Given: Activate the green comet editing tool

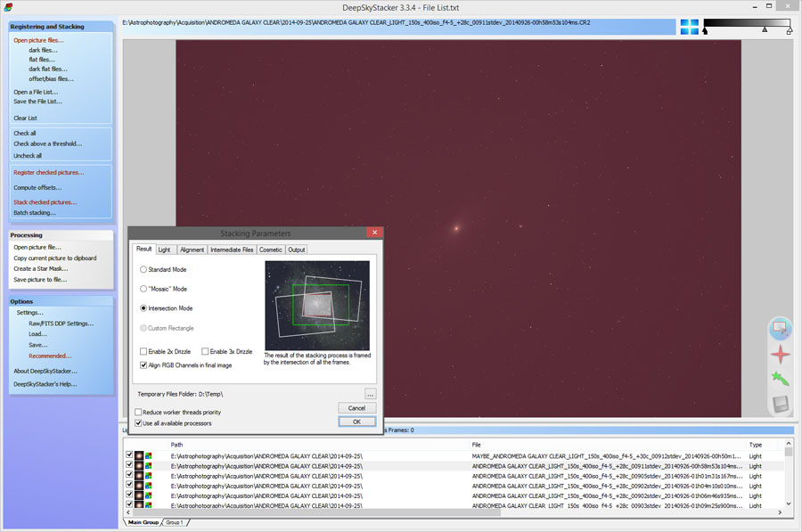Looking at the screenshot, I should pyautogui.click(x=780, y=379).
